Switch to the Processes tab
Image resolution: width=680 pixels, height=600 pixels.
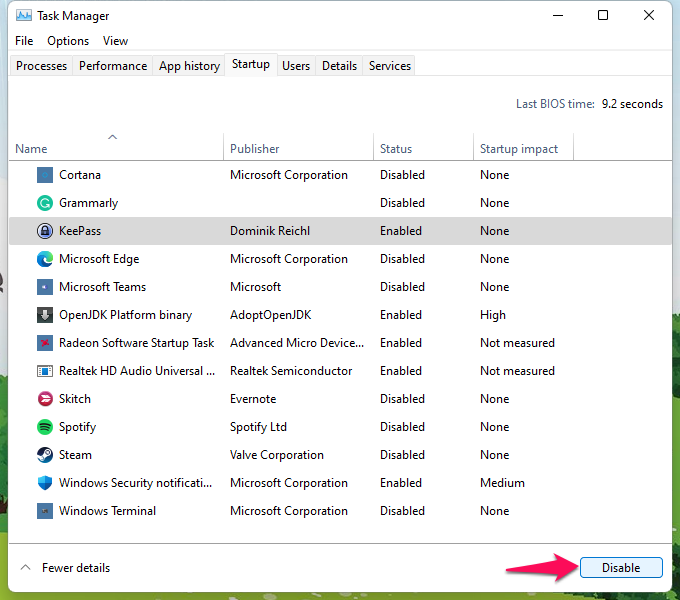coord(41,66)
